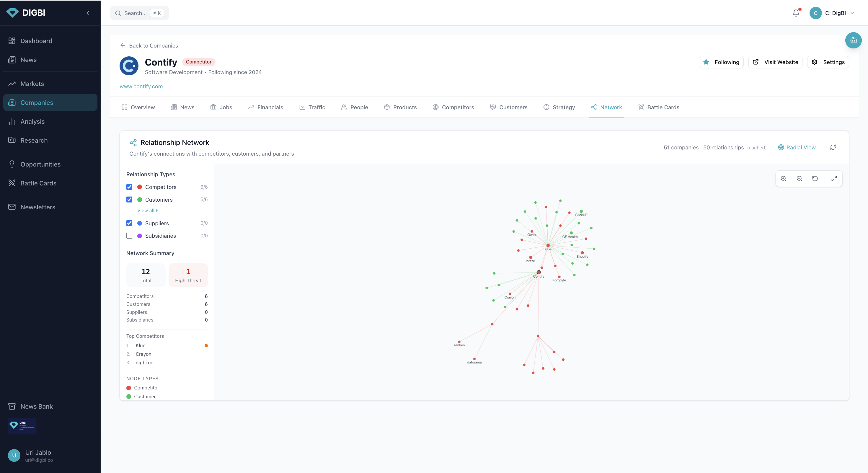Open the CI DigBI account dropdown
This screenshot has width=868, height=473.
pyautogui.click(x=832, y=13)
